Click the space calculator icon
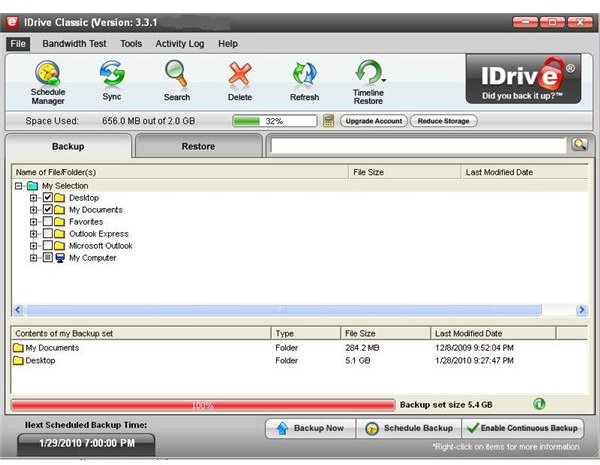The width and height of the screenshot is (600, 465). pos(328,121)
